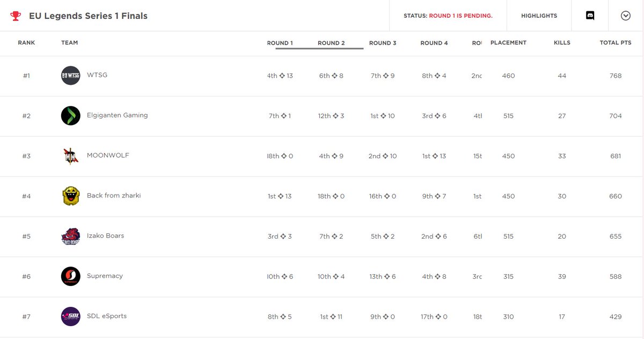Click SDL eSports total points 429
644x339 pixels.
(616, 316)
